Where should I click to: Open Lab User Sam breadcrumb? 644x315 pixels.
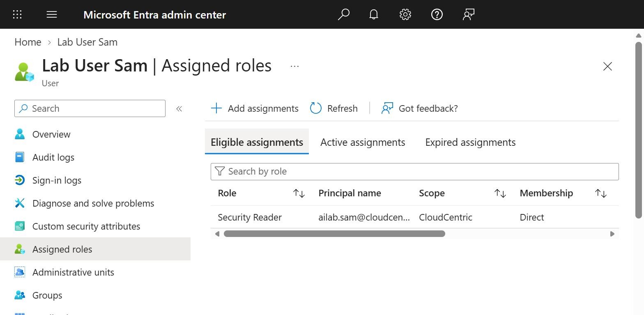(87, 42)
